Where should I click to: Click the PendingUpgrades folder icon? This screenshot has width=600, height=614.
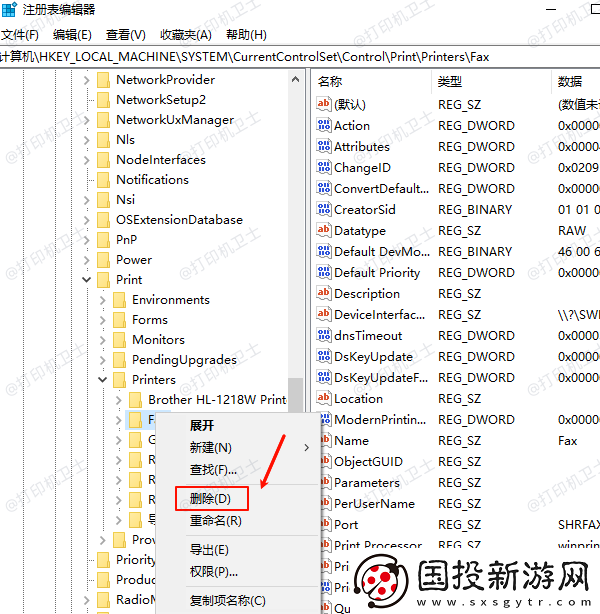119,359
